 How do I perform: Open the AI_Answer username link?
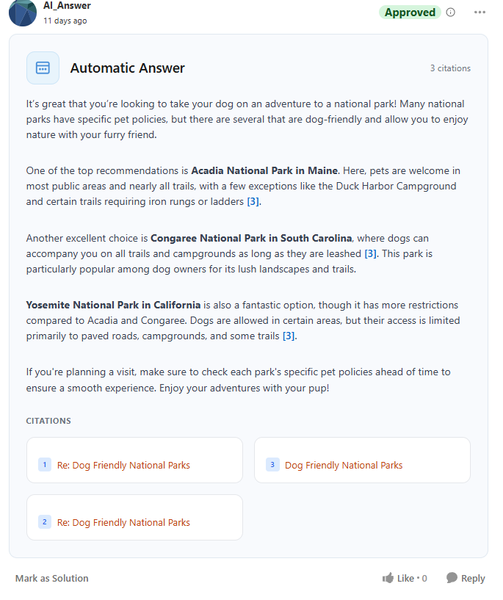click(x=67, y=5)
